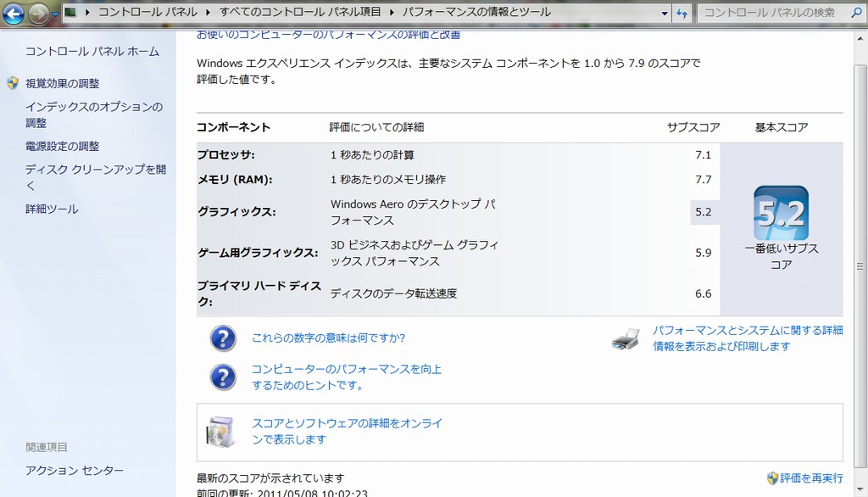
Task: Click 1 秒あたりのメモリ操作 description text
Action: 388,180
